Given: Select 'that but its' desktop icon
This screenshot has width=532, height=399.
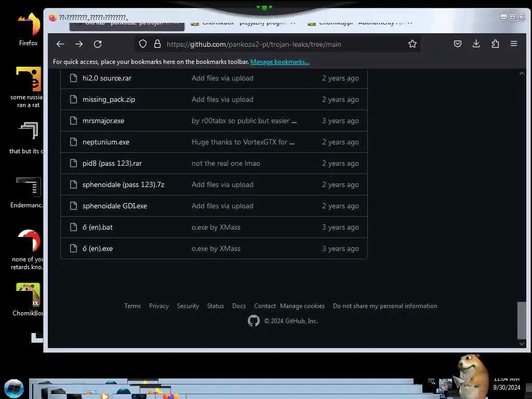Looking at the screenshot, I should click(x=26, y=138).
